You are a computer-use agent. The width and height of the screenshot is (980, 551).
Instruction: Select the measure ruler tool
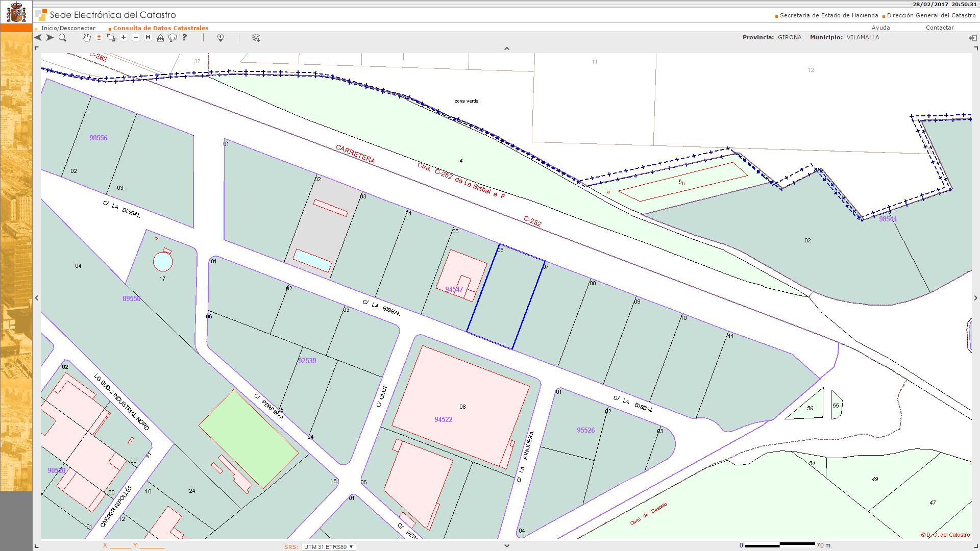(x=160, y=38)
